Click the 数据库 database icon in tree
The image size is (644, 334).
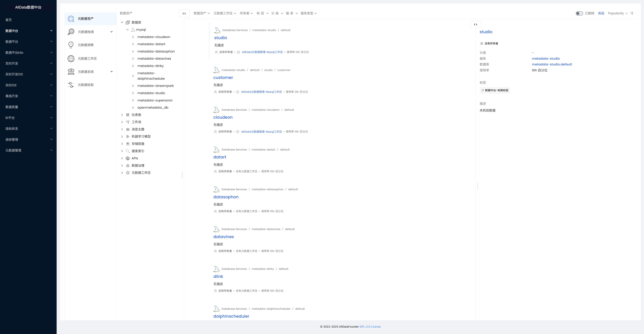click(128, 23)
